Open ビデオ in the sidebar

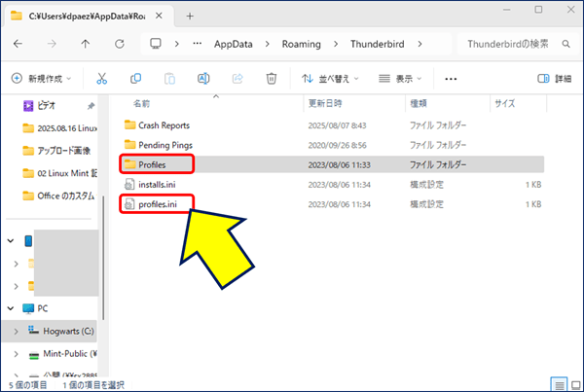click(x=46, y=106)
